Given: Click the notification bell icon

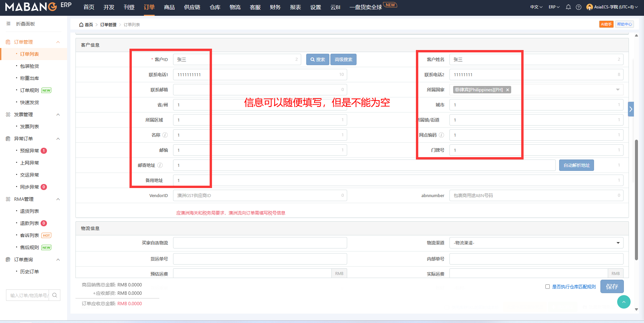Looking at the screenshot, I should (x=568, y=7).
